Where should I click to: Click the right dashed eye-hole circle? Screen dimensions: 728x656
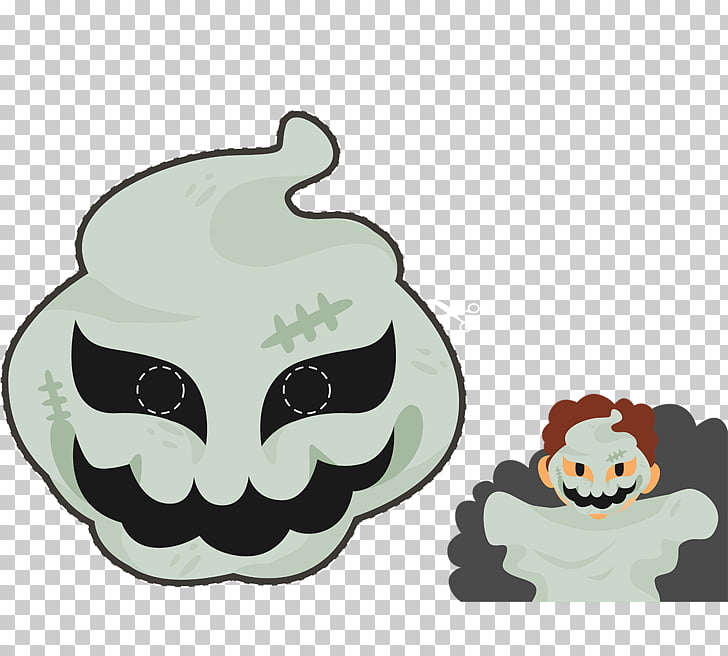click(x=307, y=390)
